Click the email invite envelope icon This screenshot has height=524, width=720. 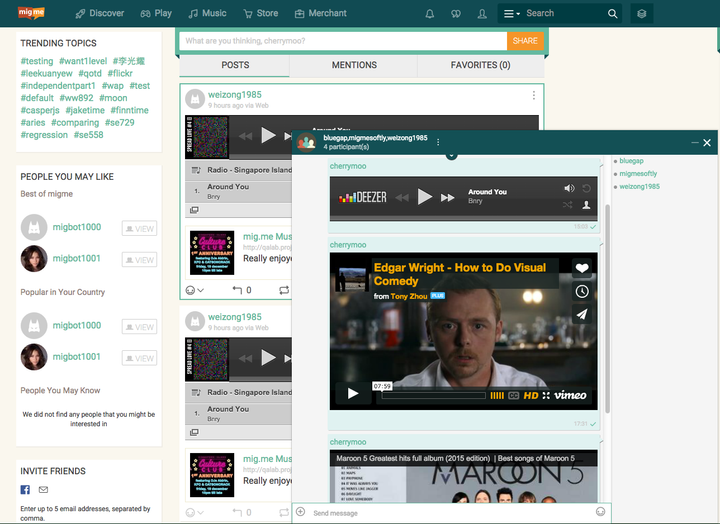pyautogui.click(x=43, y=490)
